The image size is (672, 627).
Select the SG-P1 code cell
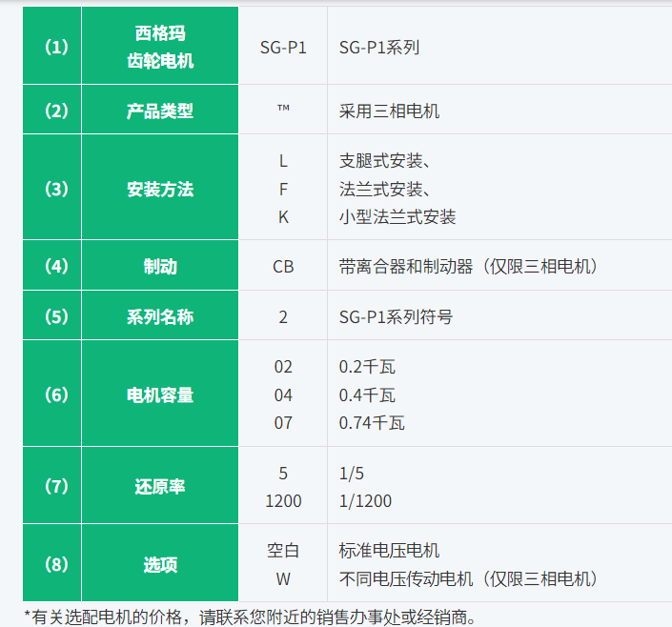tap(283, 47)
